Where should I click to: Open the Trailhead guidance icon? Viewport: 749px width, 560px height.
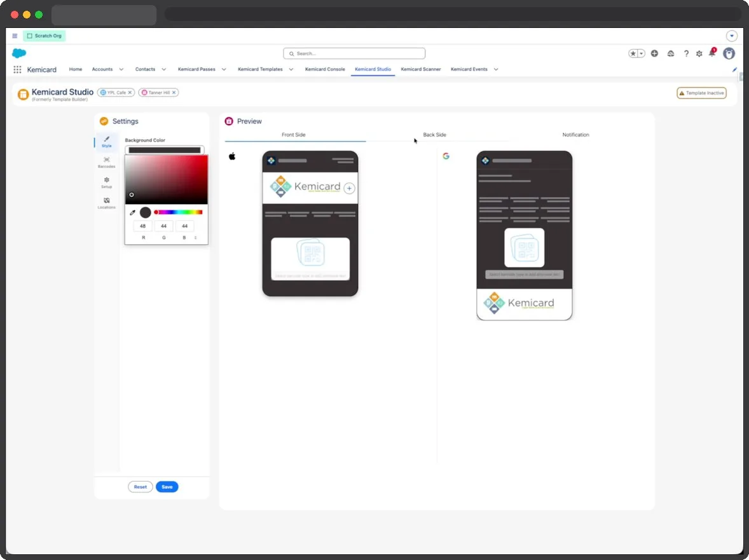(671, 53)
